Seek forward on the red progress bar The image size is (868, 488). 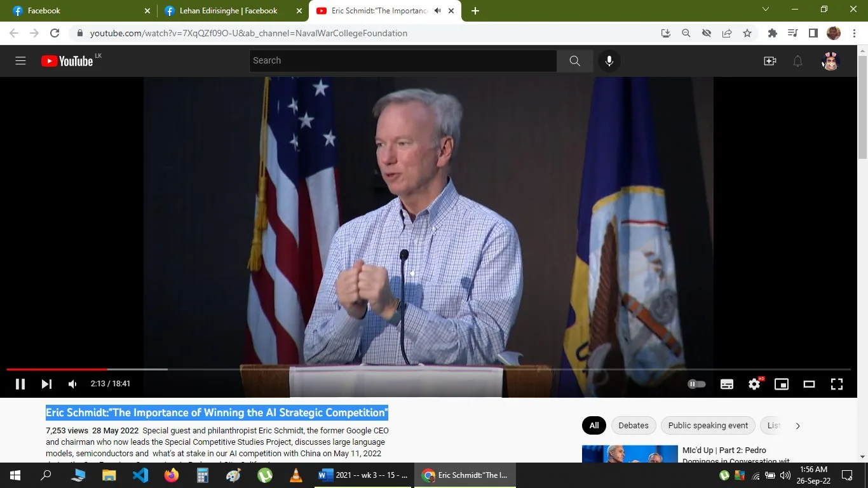(x=318, y=369)
